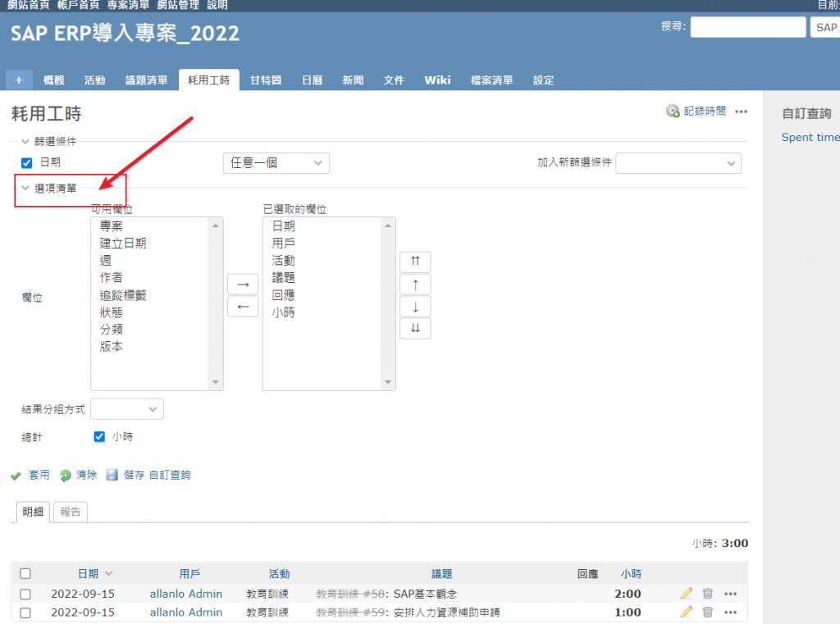Click the 記錄時間 link
The width and height of the screenshot is (840, 624).
[x=705, y=111]
